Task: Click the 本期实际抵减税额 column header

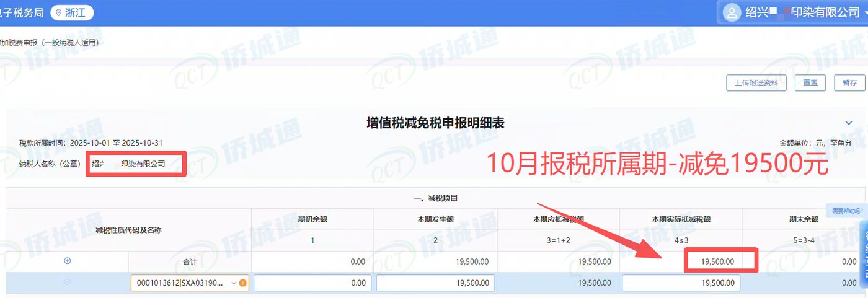Action: click(x=681, y=219)
